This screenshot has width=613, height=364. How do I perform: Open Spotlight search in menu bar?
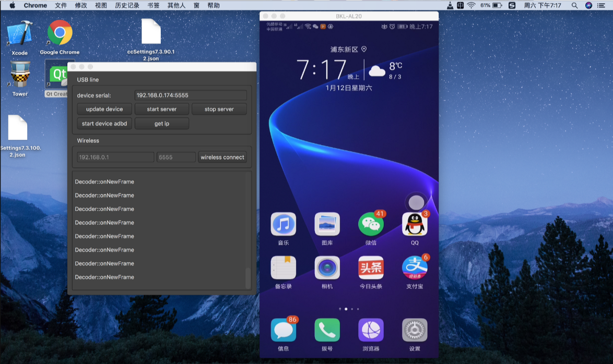[574, 5]
